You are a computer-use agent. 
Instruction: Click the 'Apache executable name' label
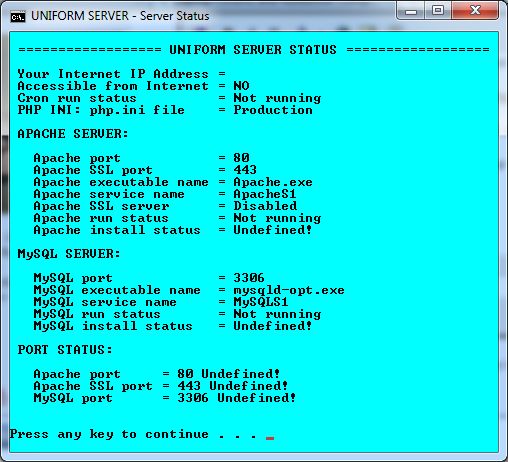[121, 182]
